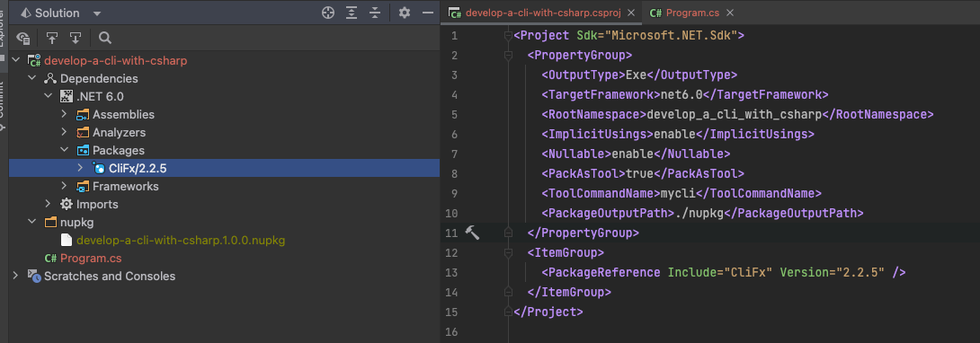Click the Scratches and Consoles icon
The width and height of the screenshot is (980, 343).
coord(34,276)
